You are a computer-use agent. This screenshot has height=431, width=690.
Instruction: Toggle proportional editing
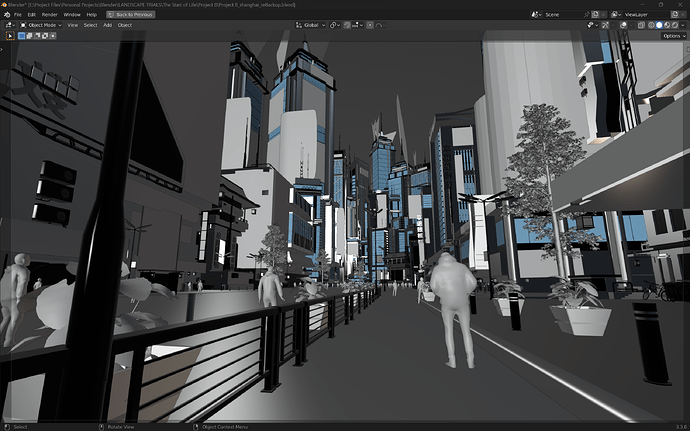(x=370, y=25)
